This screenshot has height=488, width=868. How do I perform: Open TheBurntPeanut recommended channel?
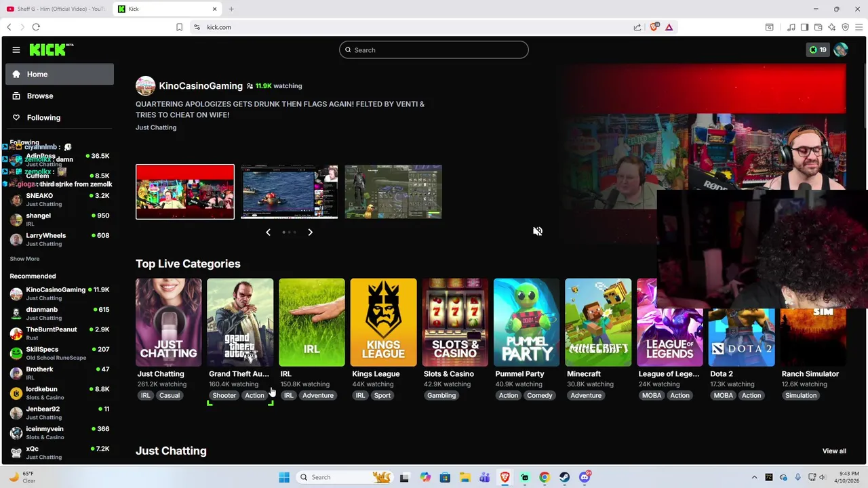tap(60, 333)
